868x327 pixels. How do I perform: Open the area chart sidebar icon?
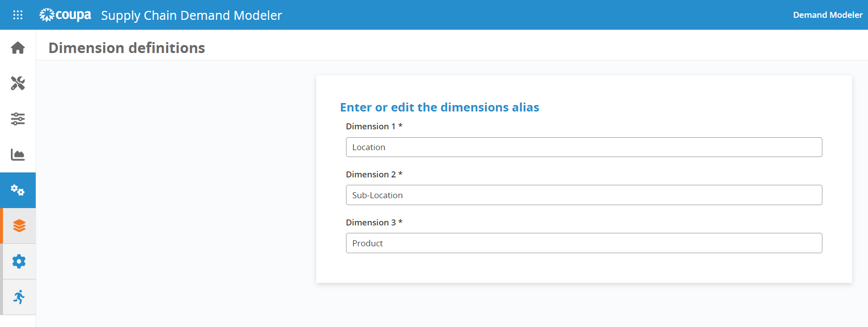tap(18, 155)
